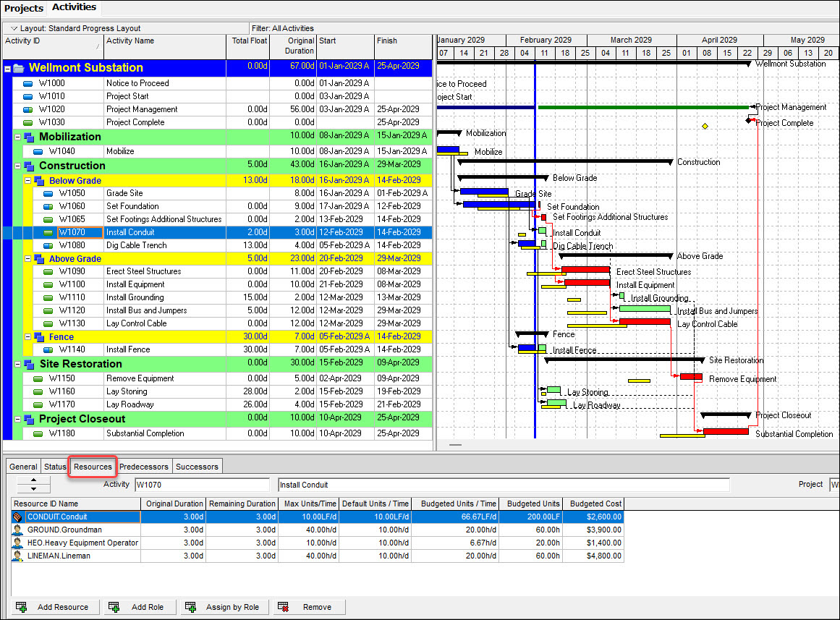Click the Remove button
Image resolution: width=840 pixels, height=620 pixels.
[310, 607]
